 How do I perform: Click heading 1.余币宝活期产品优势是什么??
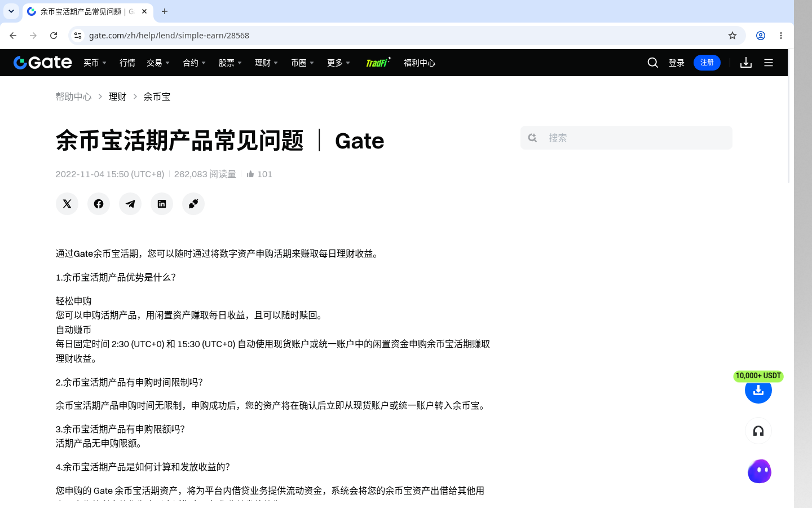(x=116, y=277)
